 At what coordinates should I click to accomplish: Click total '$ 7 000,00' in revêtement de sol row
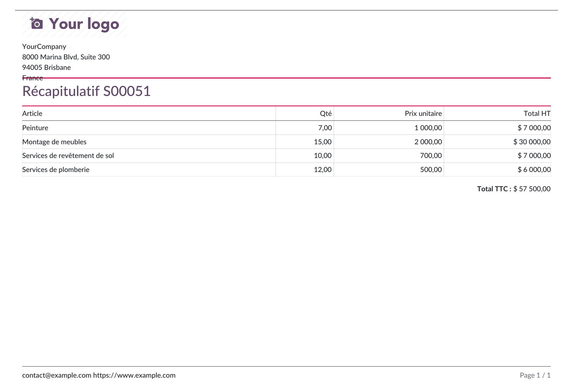[534, 155]
